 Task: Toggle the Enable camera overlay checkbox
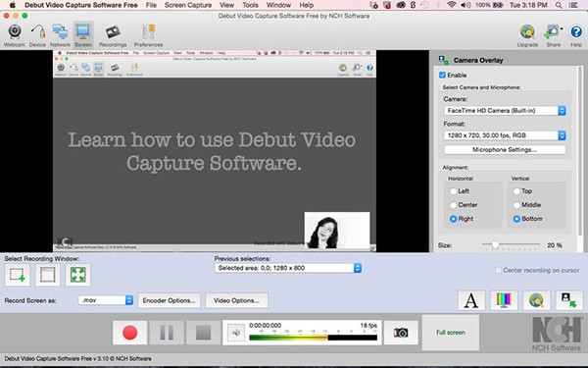(442, 76)
